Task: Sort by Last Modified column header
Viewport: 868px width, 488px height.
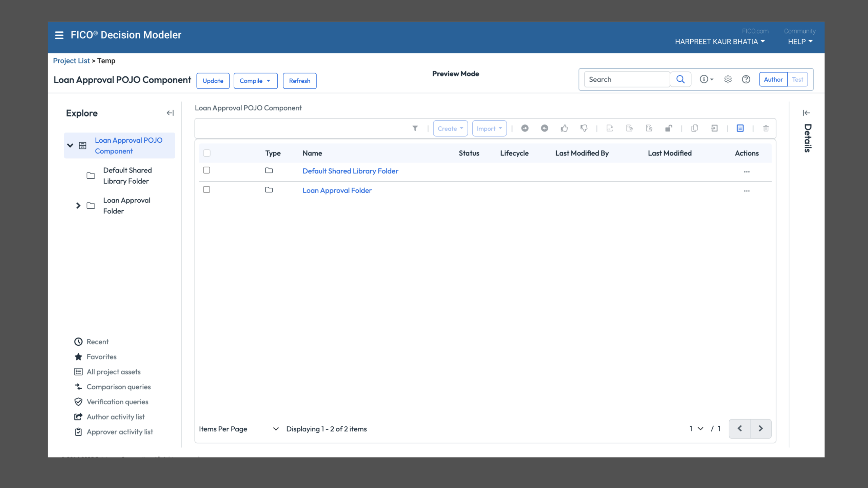Action: (670, 153)
